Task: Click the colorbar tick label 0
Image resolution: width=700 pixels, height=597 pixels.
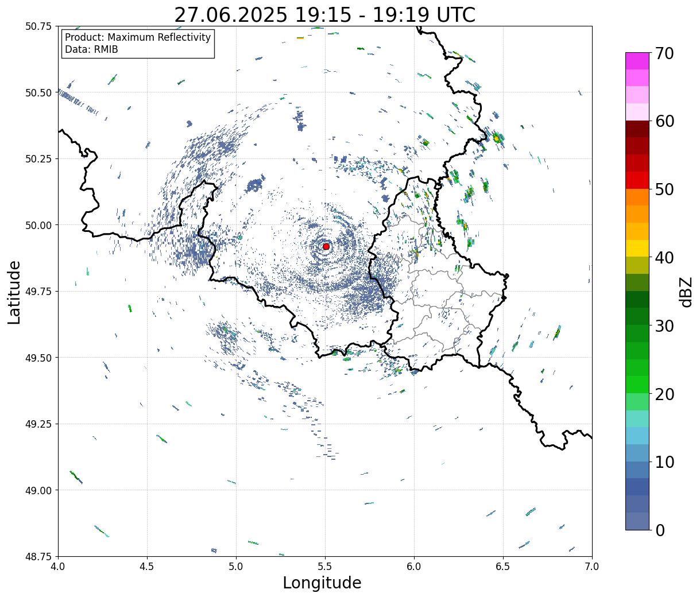Action: [x=660, y=530]
